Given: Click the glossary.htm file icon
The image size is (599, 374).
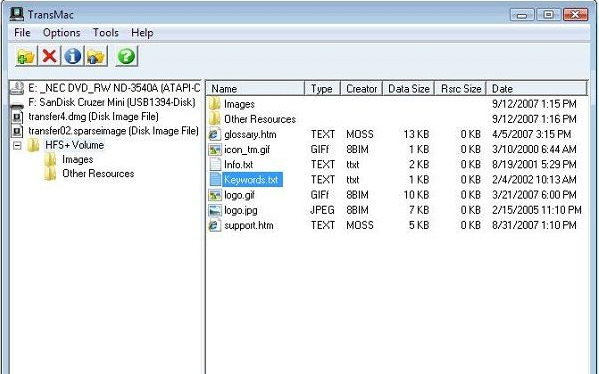Looking at the screenshot, I should click(215, 134).
